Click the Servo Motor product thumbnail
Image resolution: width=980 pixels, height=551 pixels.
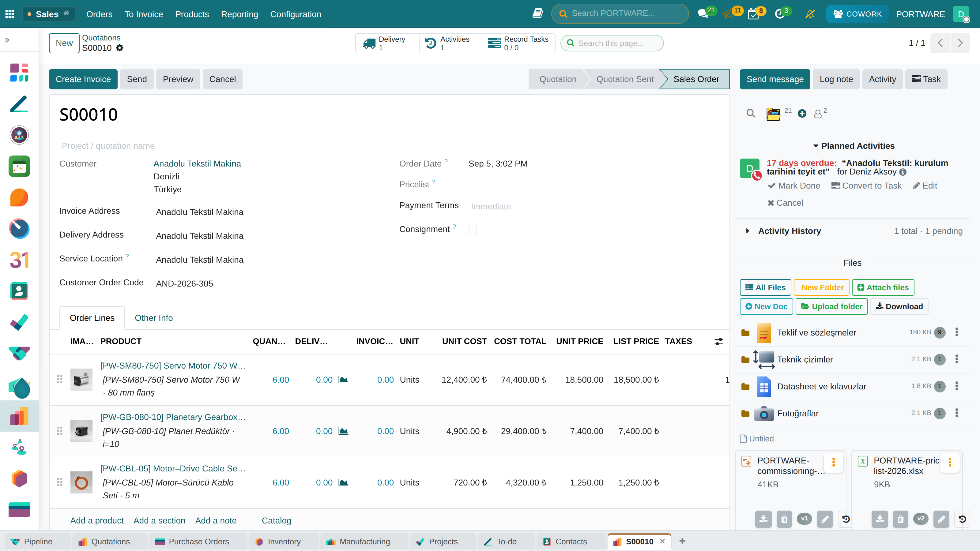[81, 380]
